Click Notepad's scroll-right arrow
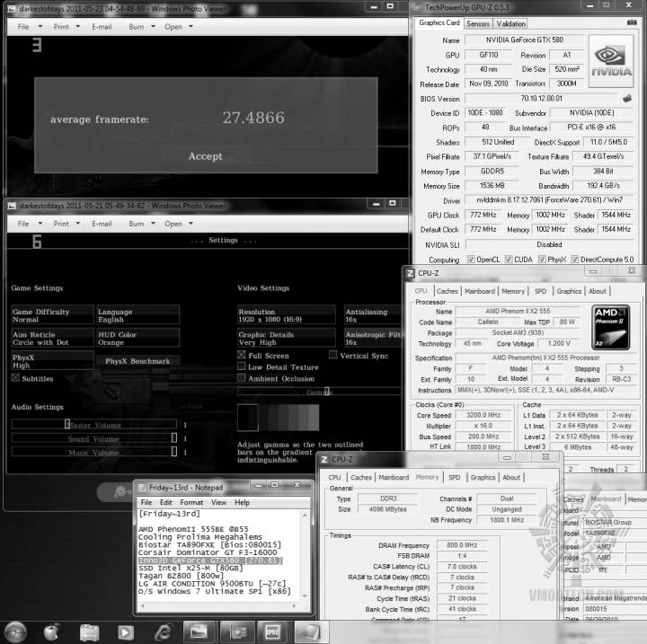 pos(294,606)
